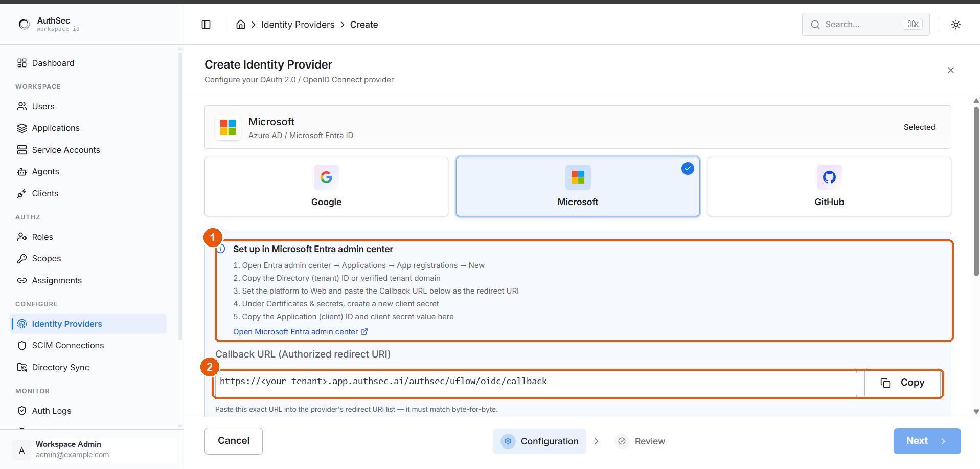
Task: Select the Google provider card
Action: (x=326, y=186)
